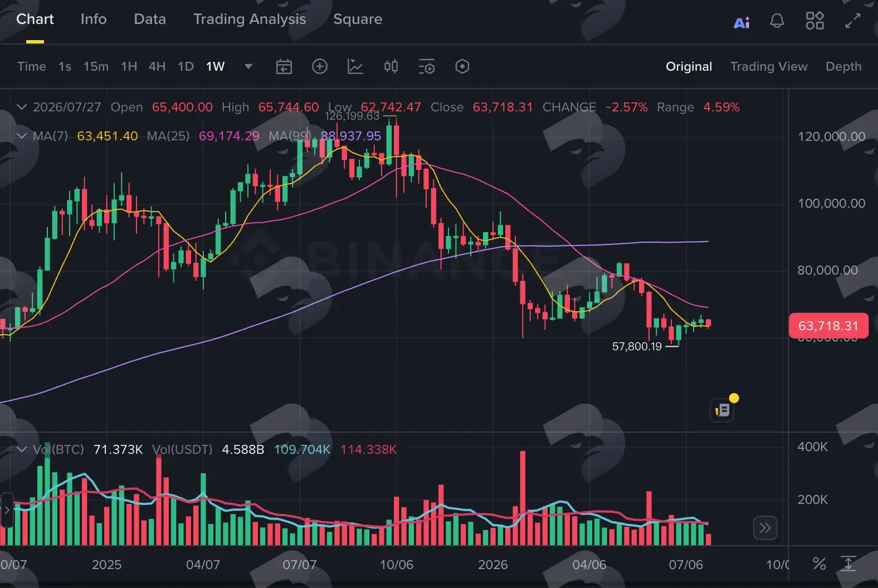Expand chart to fullscreen
This screenshot has height=588, width=878.
[x=853, y=21]
